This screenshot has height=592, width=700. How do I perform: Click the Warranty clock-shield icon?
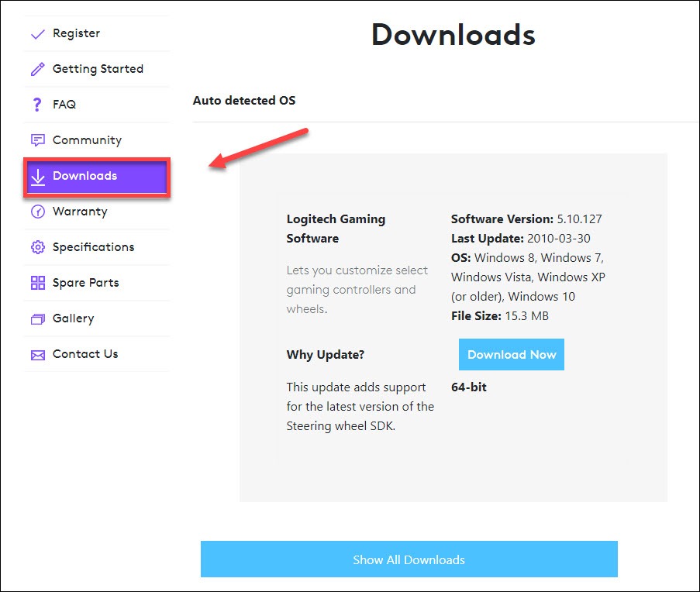coord(37,212)
